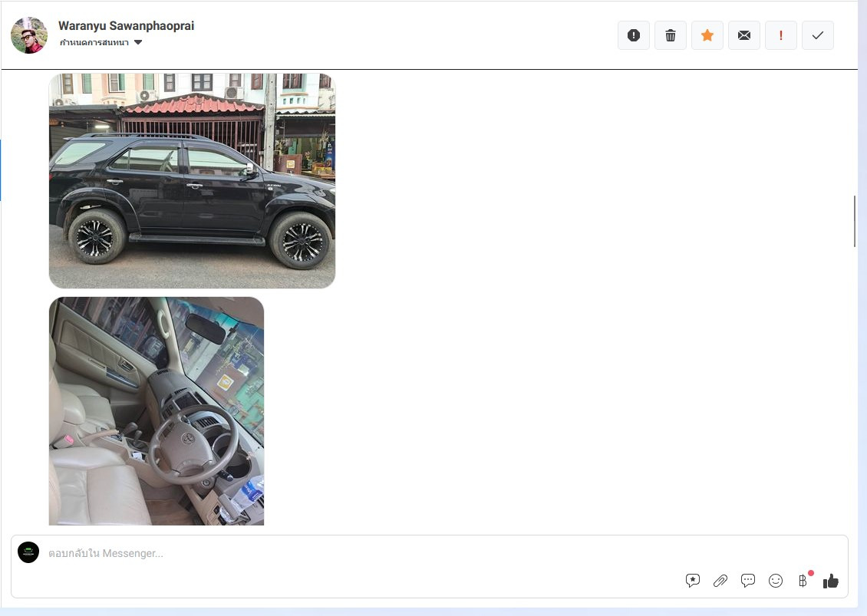867x616 pixels.
Task: Open Waranyu Sawanphaoprai profile name
Action: [126, 26]
